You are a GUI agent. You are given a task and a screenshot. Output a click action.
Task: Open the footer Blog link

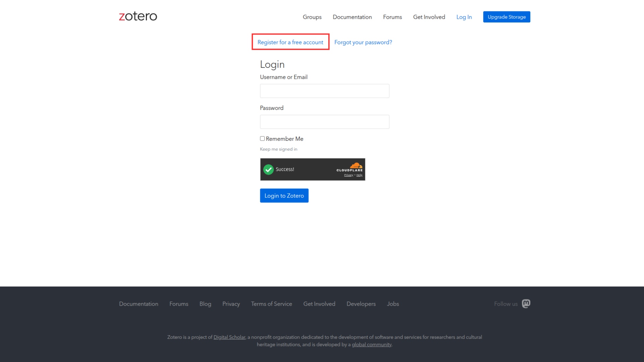205,304
